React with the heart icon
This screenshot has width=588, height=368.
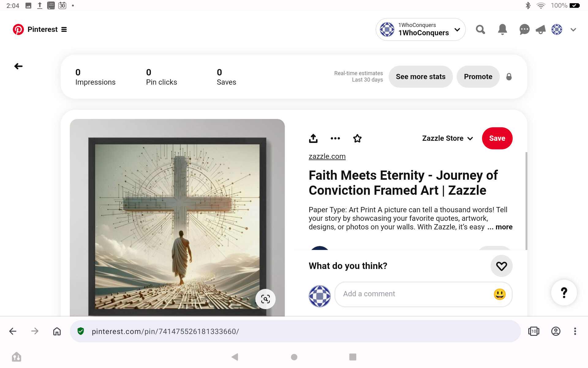[x=501, y=266]
